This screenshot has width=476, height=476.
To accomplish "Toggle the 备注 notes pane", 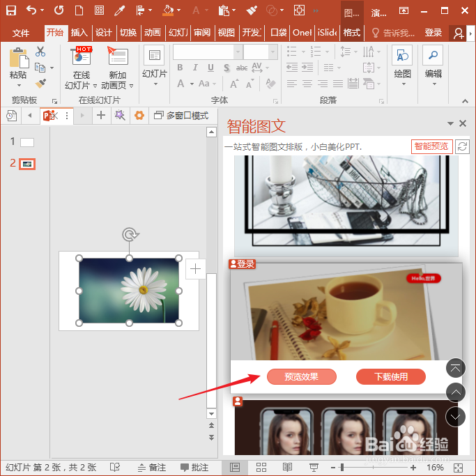I will (152, 467).
